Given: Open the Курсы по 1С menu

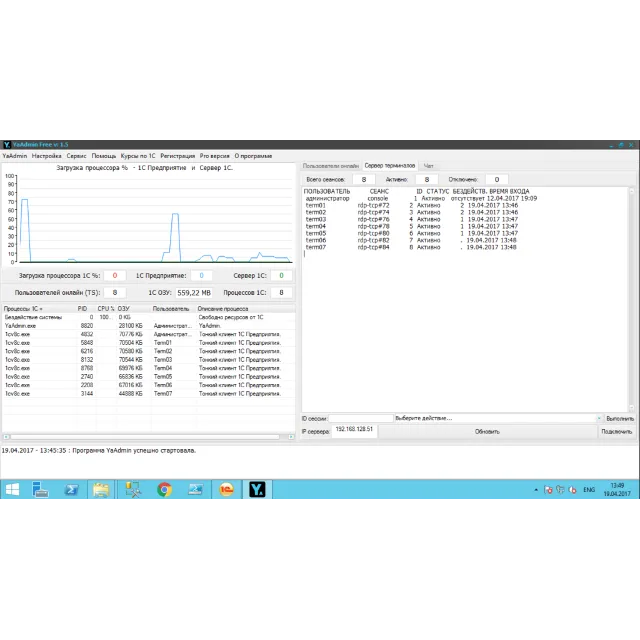Looking at the screenshot, I should click(138, 156).
